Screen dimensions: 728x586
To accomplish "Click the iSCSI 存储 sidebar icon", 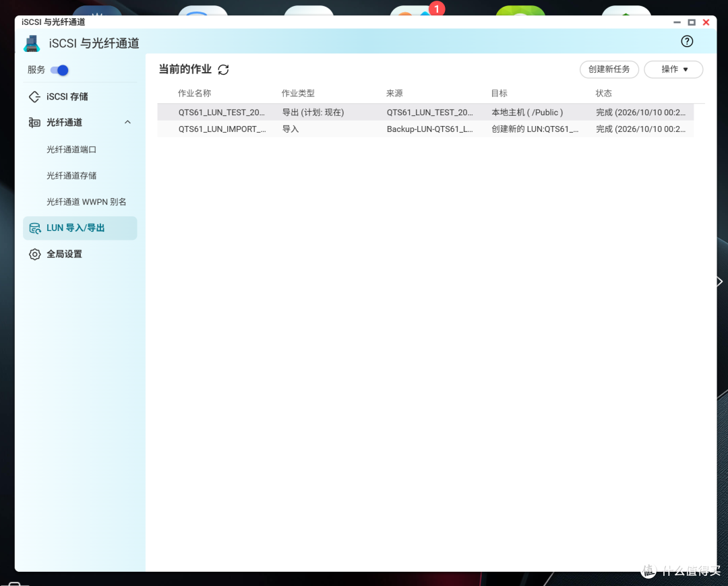I will tap(34, 96).
